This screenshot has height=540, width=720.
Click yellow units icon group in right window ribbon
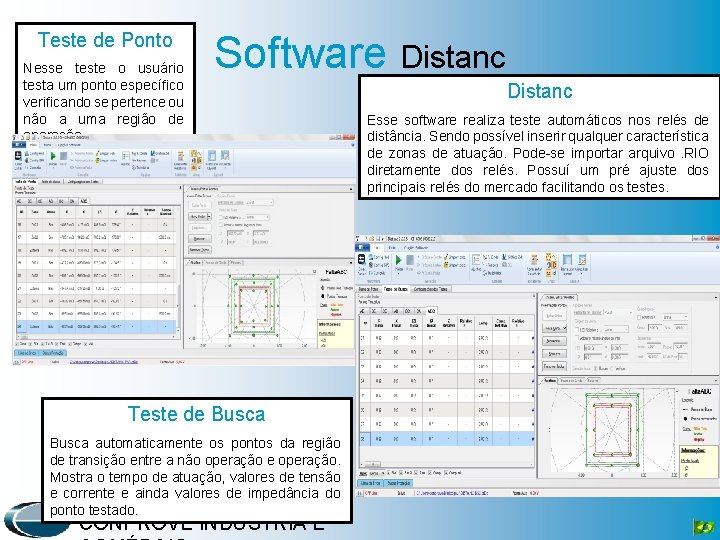point(551,264)
